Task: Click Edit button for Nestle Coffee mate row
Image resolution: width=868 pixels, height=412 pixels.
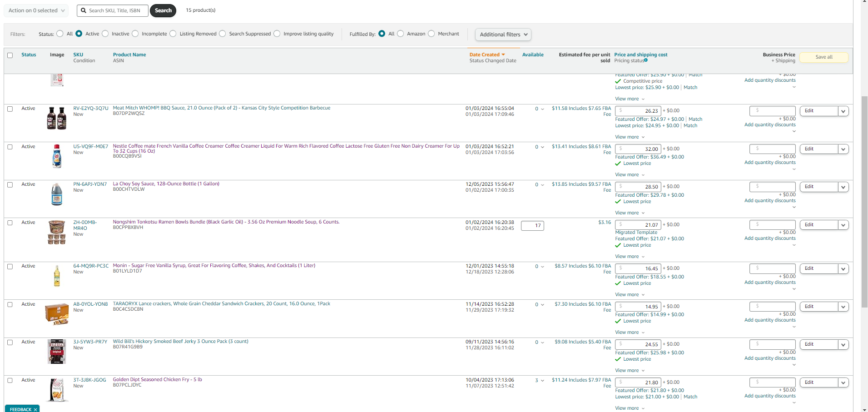Action: (x=819, y=149)
